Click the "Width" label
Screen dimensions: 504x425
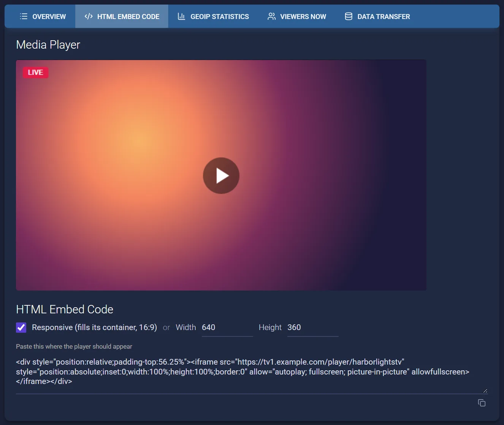click(x=186, y=327)
